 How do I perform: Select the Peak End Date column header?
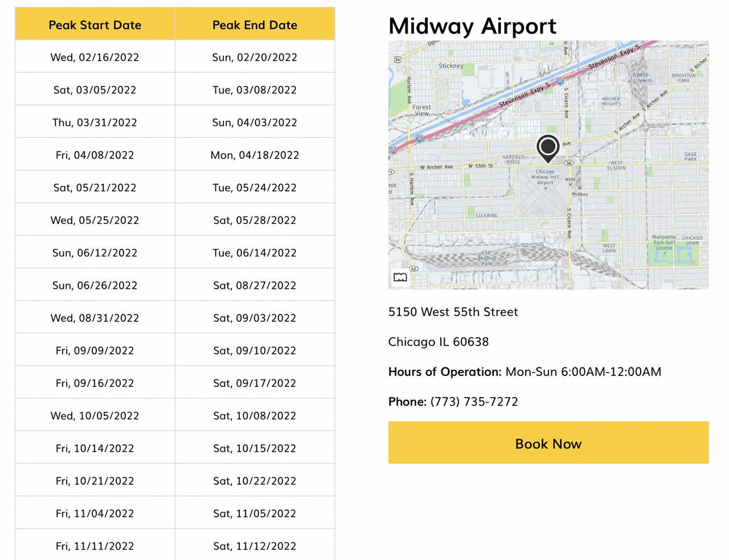coord(255,24)
